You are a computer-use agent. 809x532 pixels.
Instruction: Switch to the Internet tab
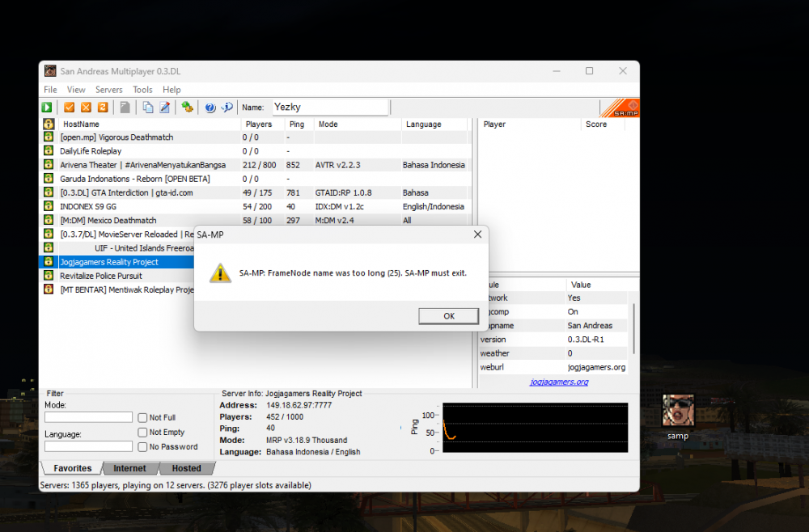[x=129, y=468]
